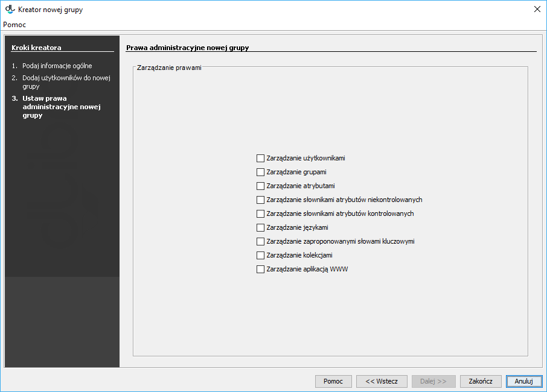Go back with the << Wstecz button
This screenshot has height=392, width=547.
pos(382,381)
